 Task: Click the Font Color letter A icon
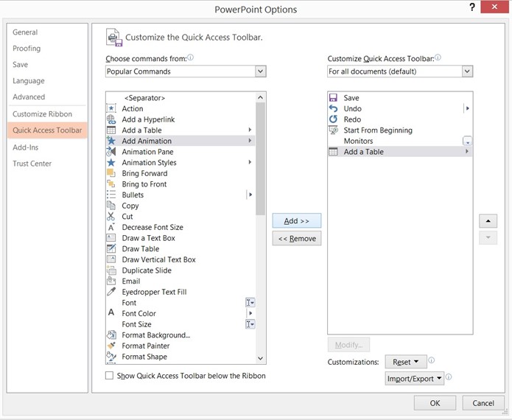(x=111, y=313)
